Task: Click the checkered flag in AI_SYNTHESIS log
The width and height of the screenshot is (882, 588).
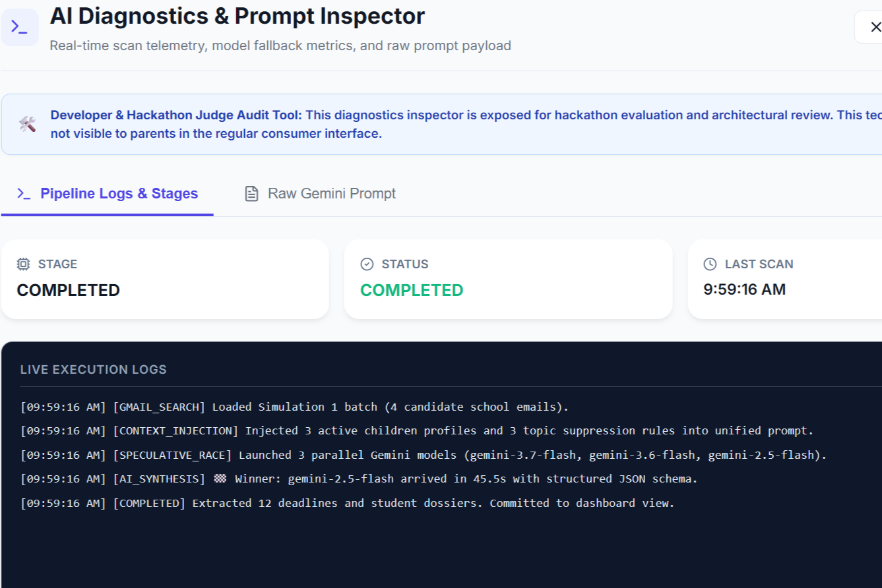Action: click(220, 479)
